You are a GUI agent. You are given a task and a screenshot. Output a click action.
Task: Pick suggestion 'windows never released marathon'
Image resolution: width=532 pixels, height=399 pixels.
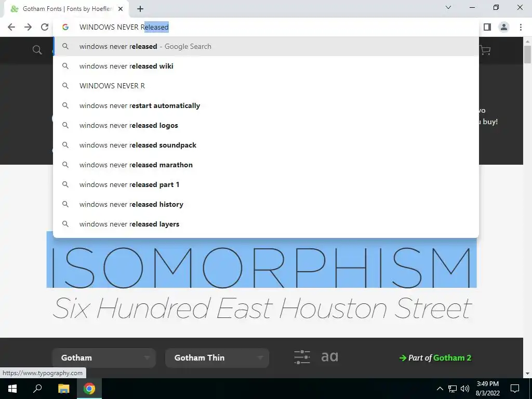[266, 165]
